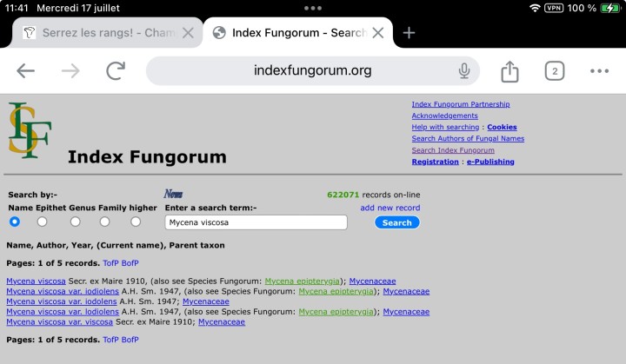Reload the Index Fungorum page
The width and height of the screenshot is (626, 364).
(116, 71)
